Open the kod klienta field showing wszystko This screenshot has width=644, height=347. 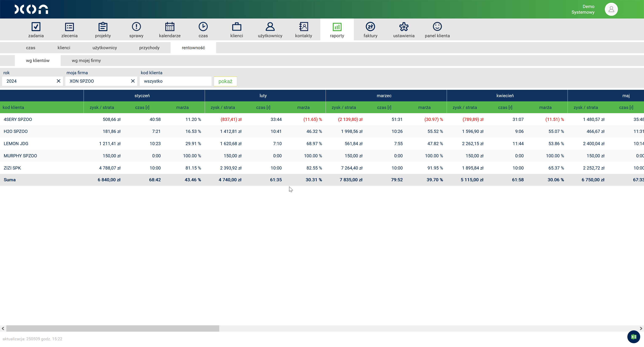[175, 81]
